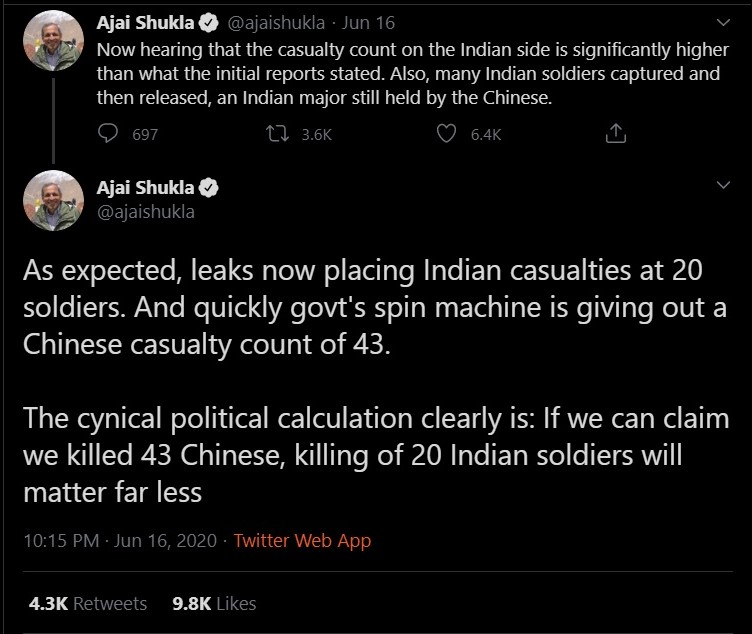Image resolution: width=752 pixels, height=634 pixels.
Task: Click the 10:15 PM · Jun 16, 2020 timestamp
Action: (x=120, y=541)
